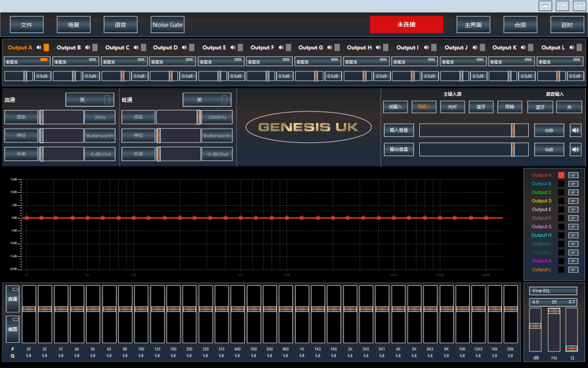588x368 pixels.
Task: Click the 重置 reset button beside EQ faders
Action: coord(13,329)
